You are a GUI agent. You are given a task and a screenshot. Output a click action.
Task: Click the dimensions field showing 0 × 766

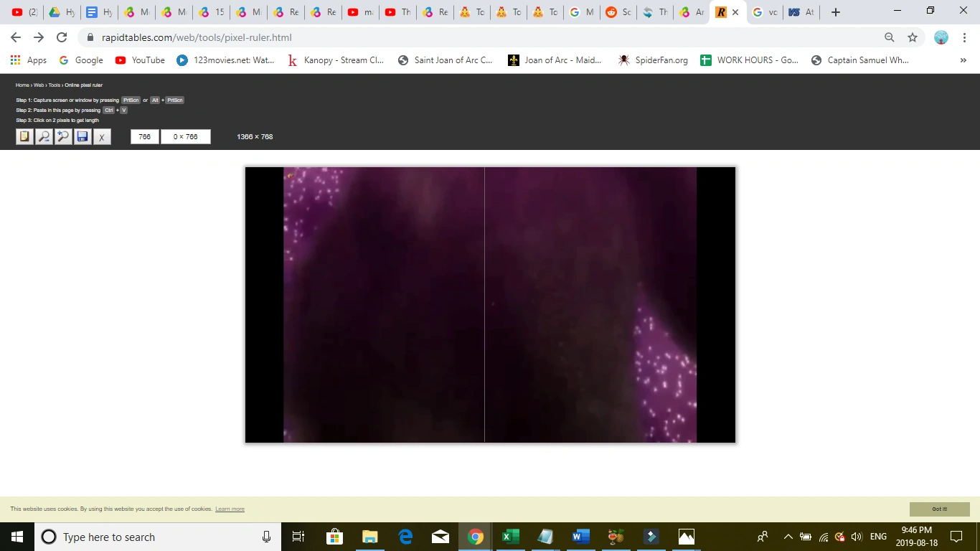coord(186,136)
